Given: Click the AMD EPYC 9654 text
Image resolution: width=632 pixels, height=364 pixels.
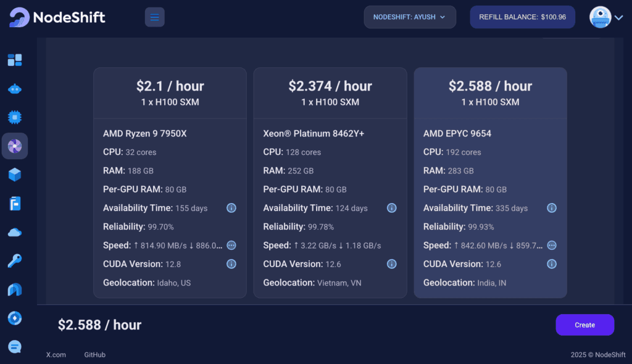Looking at the screenshot, I should tap(457, 133).
